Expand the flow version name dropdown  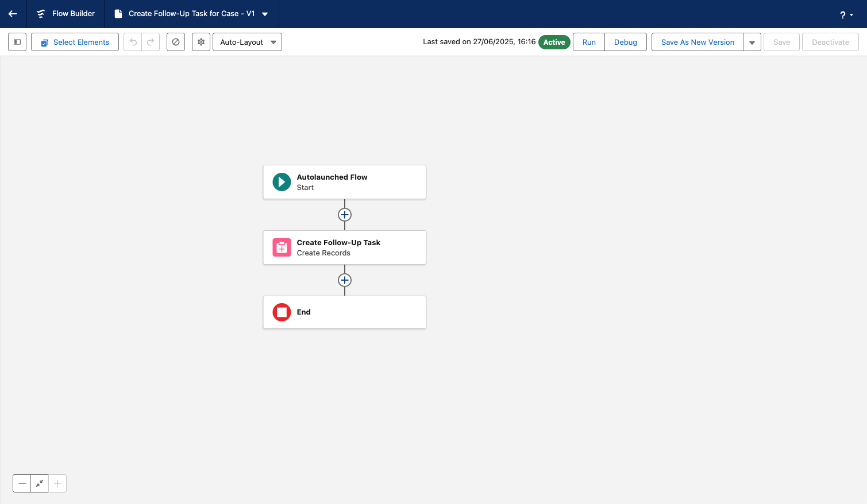265,14
